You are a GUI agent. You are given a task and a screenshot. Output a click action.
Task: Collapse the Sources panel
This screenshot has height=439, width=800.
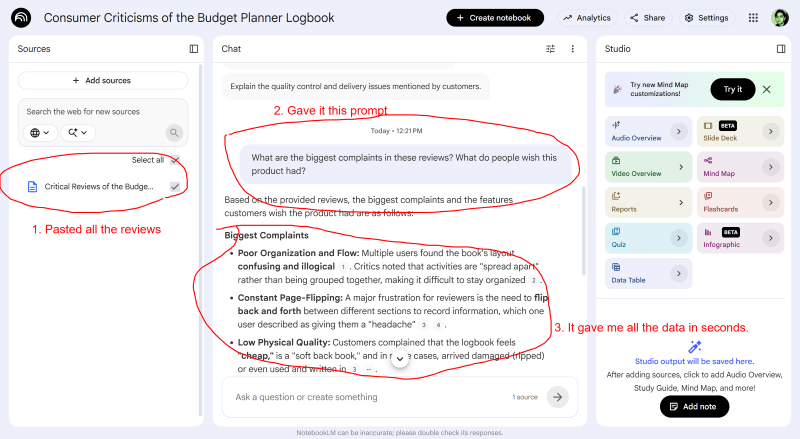tap(194, 49)
